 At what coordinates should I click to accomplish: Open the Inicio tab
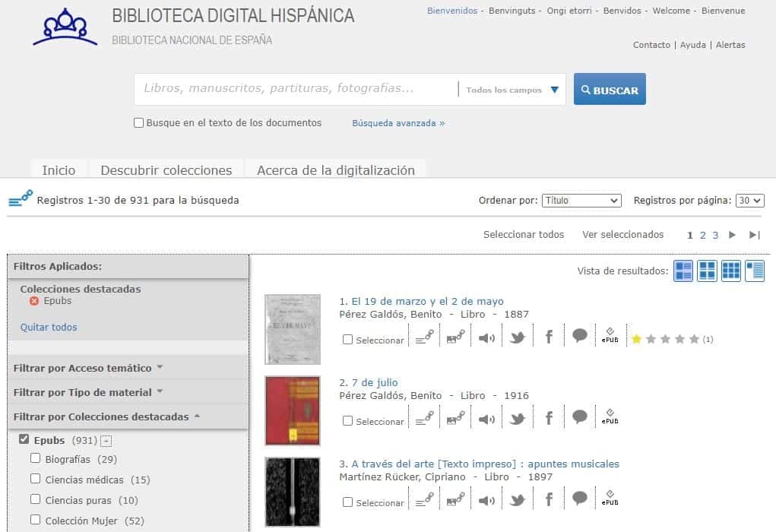59,169
